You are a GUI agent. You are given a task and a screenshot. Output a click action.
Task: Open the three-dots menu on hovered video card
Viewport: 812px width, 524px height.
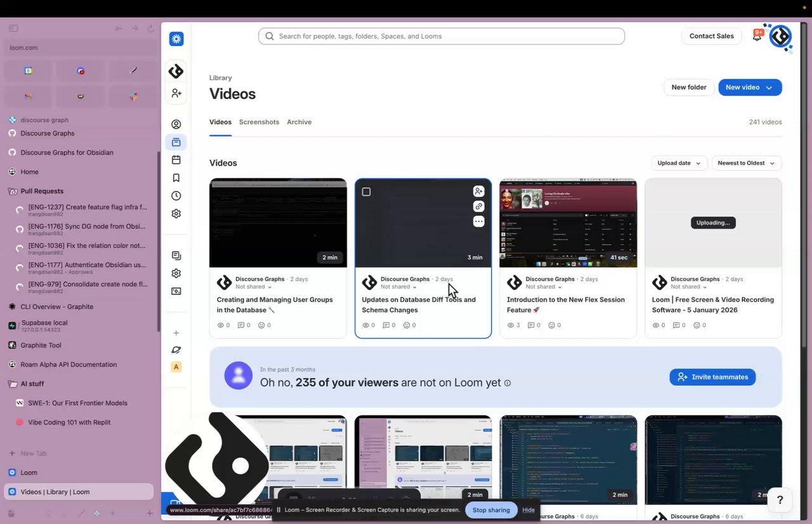pos(479,221)
